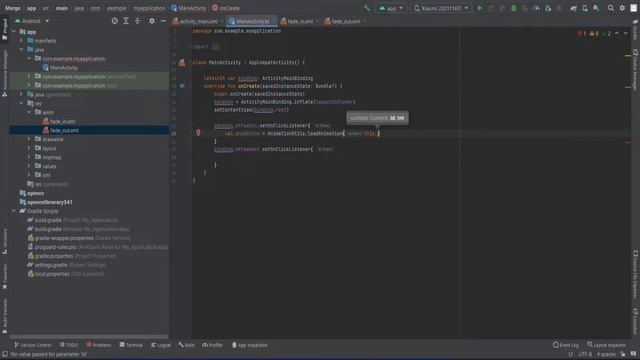The height and width of the screenshot is (360, 640).
Task: Open Search Everywhere magnifier icon
Action: pyautogui.click(x=611, y=8)
